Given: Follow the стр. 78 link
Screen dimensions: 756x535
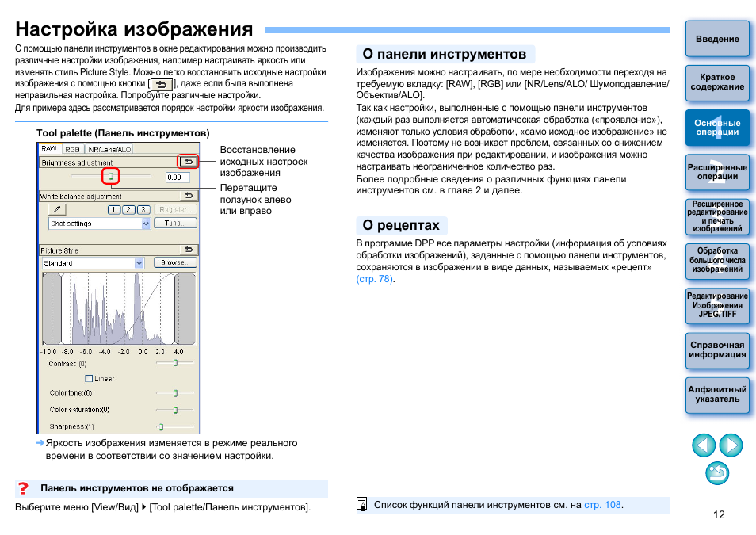Looking at the screenshot, I should [x=374, y=279].
